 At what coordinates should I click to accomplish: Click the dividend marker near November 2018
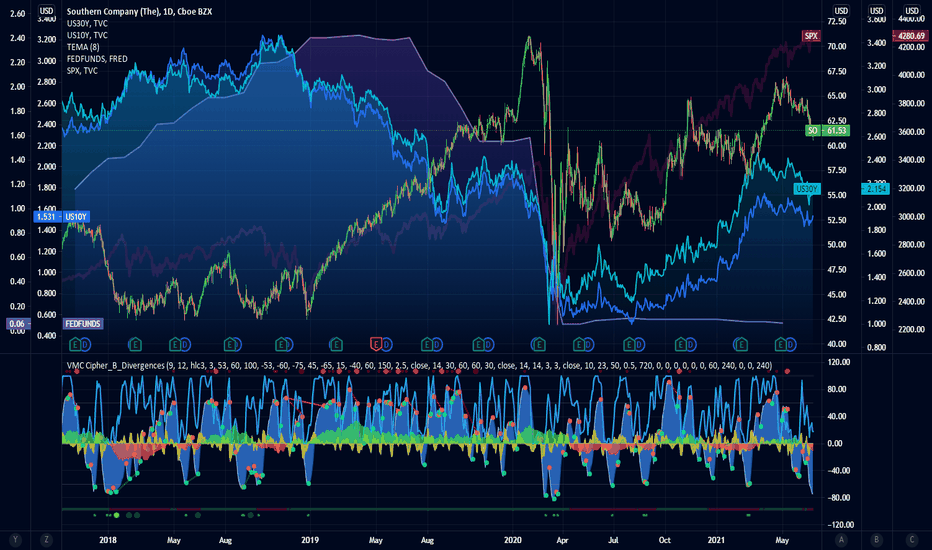(x=288, y=344)
